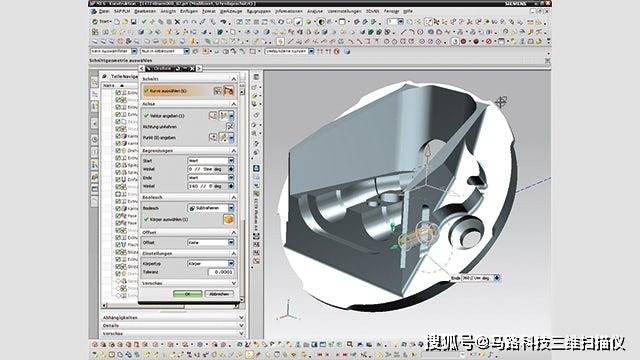Open the Einfügen menu

[x=189, y=11]
